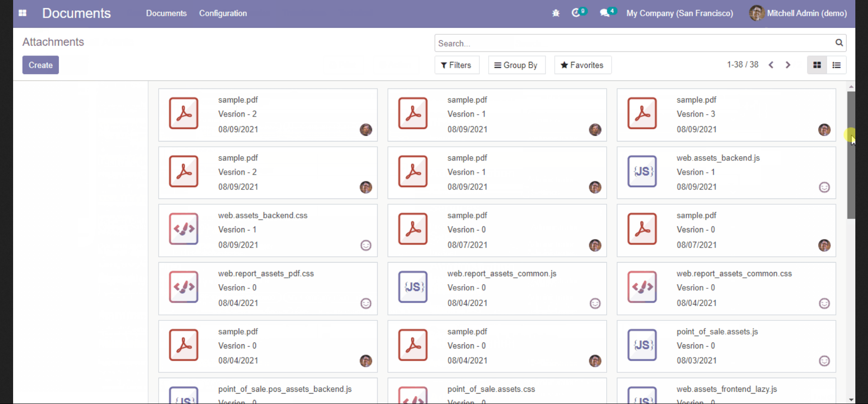Open the Filters dropdown
Screen dimensions: 868x404
(457, 65)
